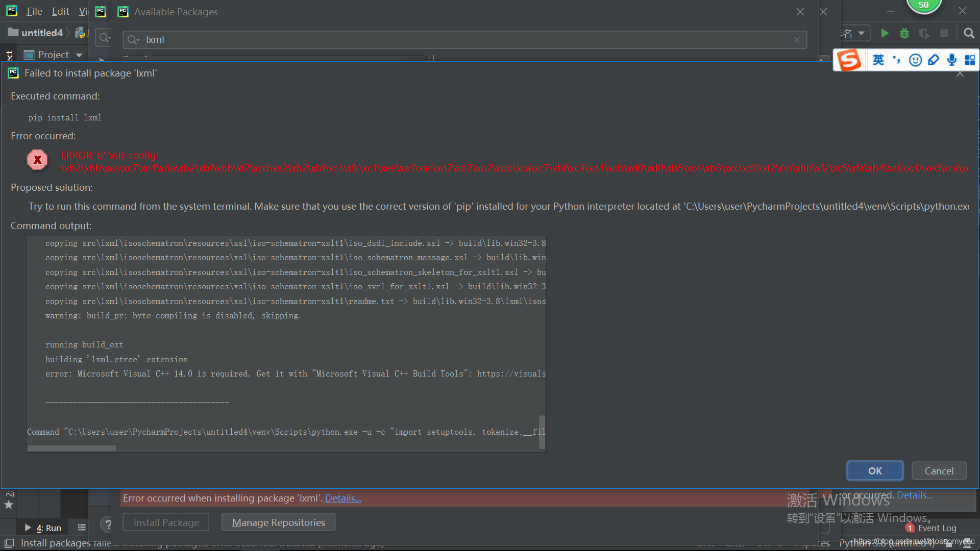Switch Sogou input language mode
Screen dimensions: 980x551
tap(878, 60)
